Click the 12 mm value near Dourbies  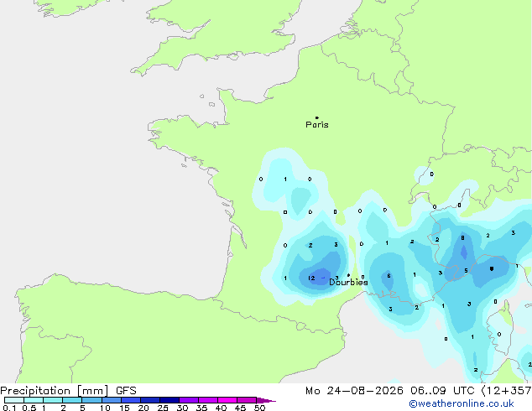click(x=311, y=278)
